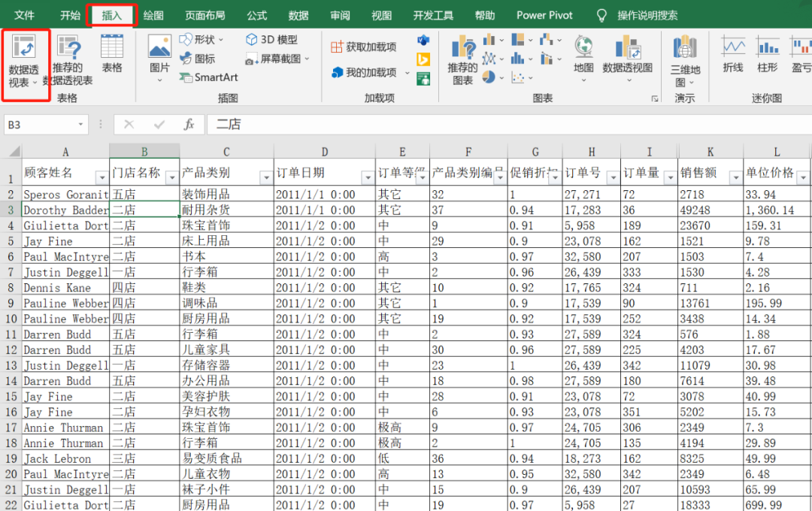Image resolution: width=812 pixels, height=511 pixels.
Task: Expand the 销售额 filter dropdown
Action: 735,177
